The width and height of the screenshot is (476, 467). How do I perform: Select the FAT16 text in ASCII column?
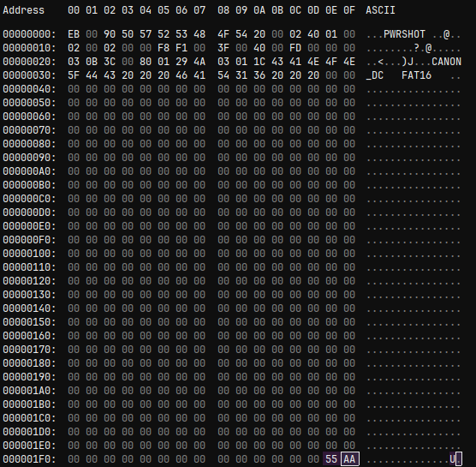click(x=416, y=75)
